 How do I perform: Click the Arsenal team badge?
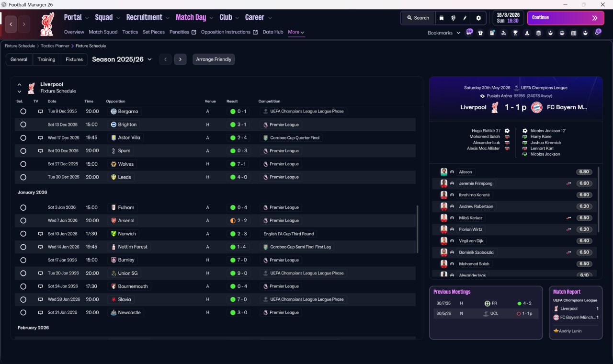tap(114, 220)
